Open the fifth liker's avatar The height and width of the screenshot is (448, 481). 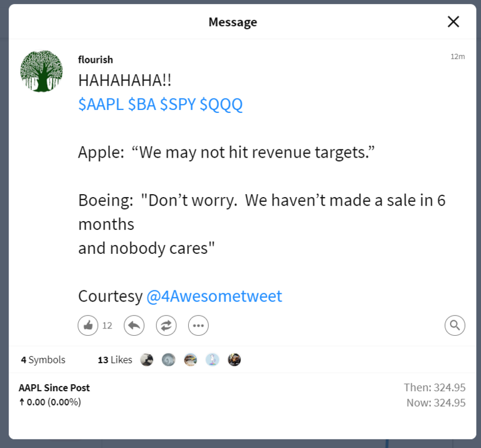tap(234, 360)
